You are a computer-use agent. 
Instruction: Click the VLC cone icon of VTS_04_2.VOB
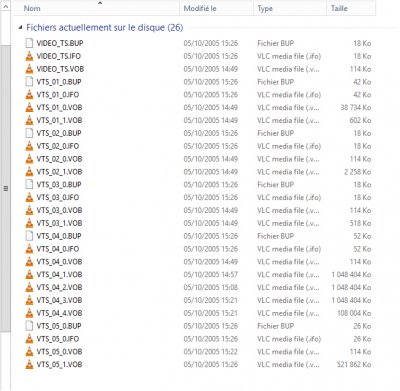pos(29,287)
